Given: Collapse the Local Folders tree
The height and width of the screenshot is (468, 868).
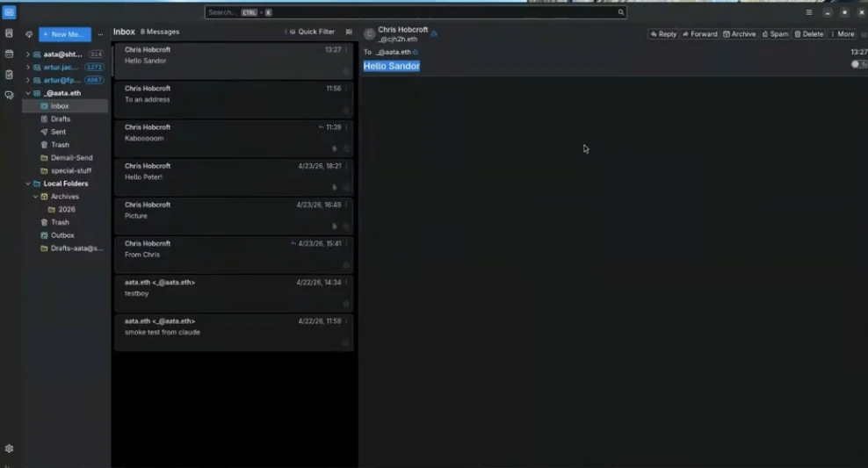Looking at the screenshot, I should (x=28, y=184).
